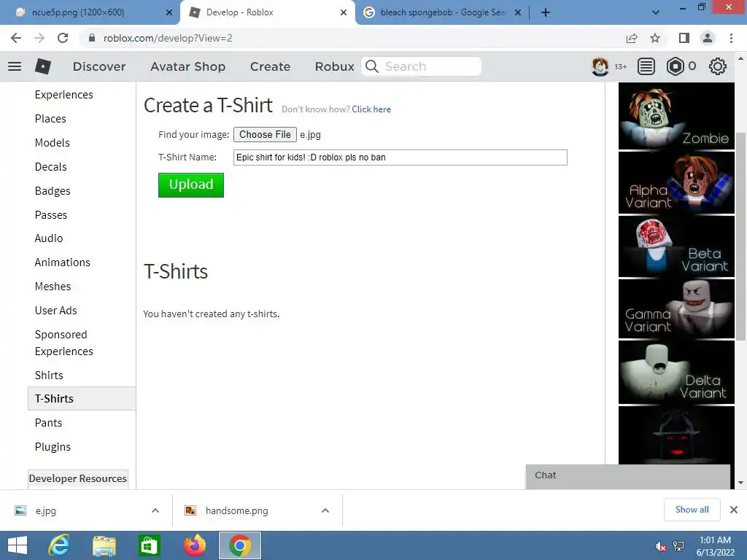Image resolution: width=747 pixels, height=560 pixels.
Task: Click the search magnifier icon
Action: (372, 66)
